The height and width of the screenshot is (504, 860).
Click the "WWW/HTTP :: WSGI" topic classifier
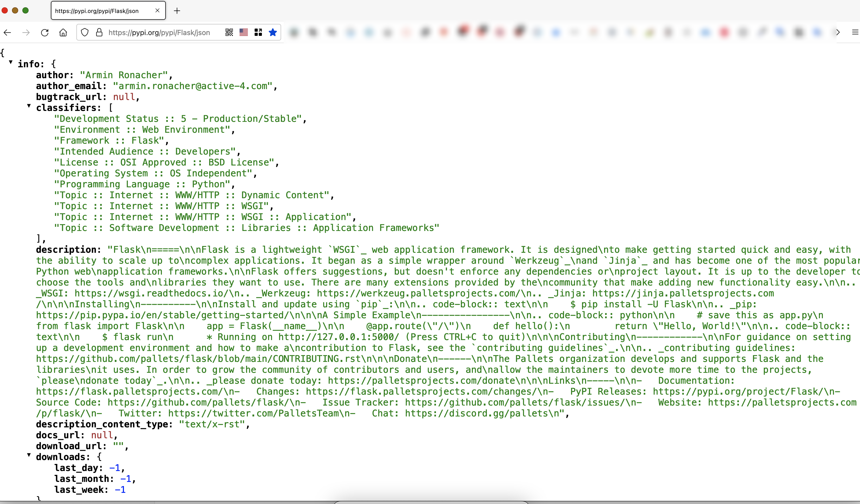[162, 206]
